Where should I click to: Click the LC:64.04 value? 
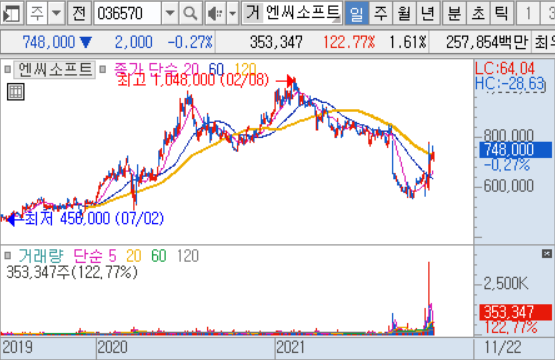505,68
